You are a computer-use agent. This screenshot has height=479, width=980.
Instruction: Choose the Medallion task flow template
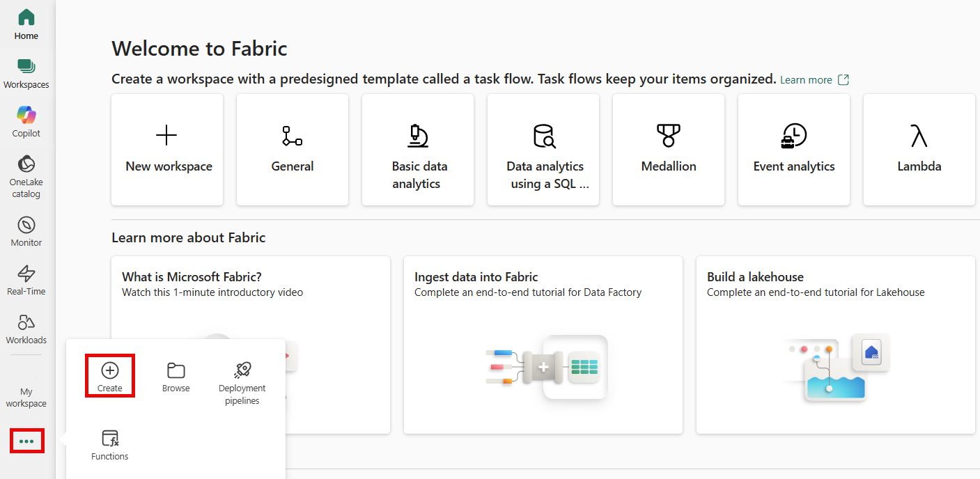click(x=668, y=150)
